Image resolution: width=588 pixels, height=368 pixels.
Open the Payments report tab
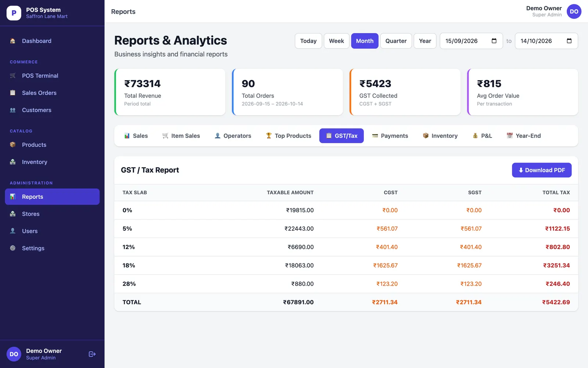point(390,136)
